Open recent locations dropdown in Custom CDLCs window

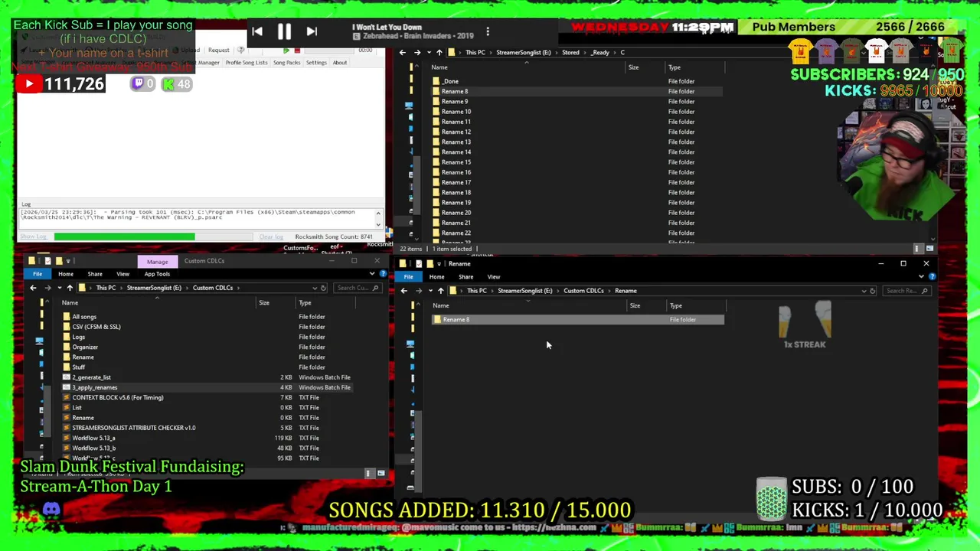point(58,288)
